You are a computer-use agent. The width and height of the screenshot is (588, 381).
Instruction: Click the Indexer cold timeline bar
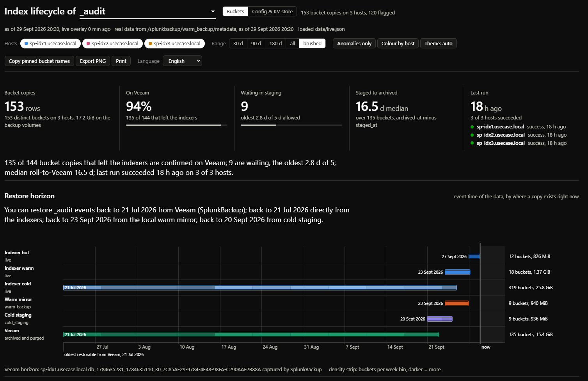tap(260, 288)
